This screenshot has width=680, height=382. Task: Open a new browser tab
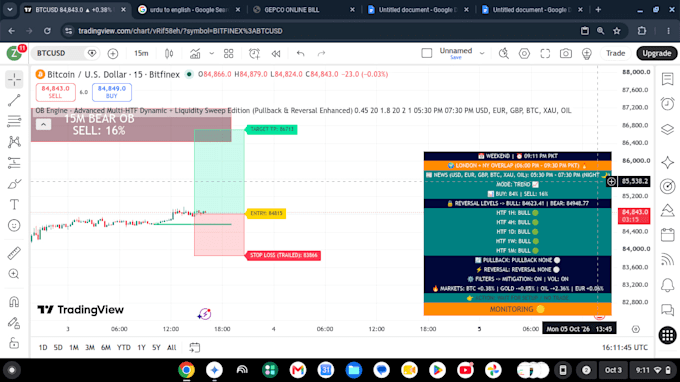(598, 10)
